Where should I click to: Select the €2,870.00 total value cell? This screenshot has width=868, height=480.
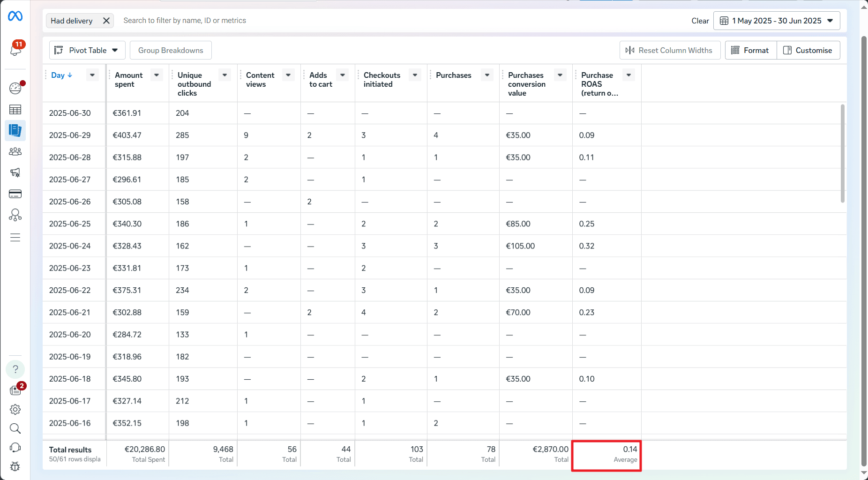(536, 454)
